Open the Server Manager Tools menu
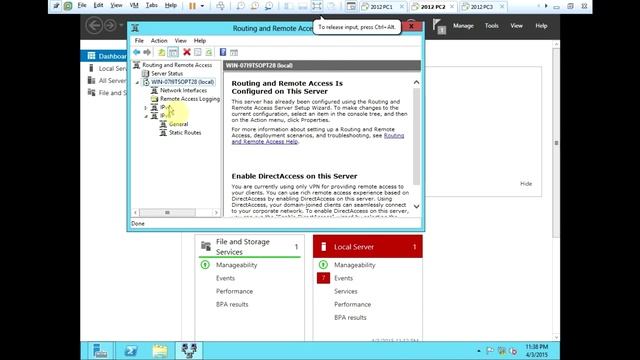 point(491,26)
